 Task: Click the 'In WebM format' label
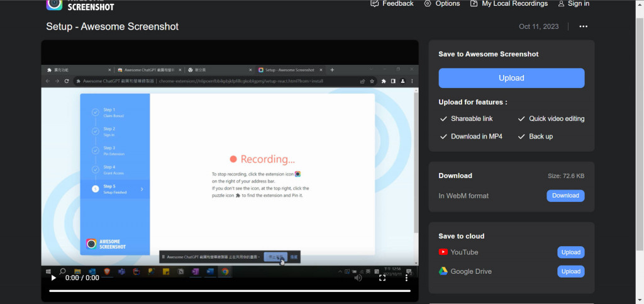click(464, 196)
